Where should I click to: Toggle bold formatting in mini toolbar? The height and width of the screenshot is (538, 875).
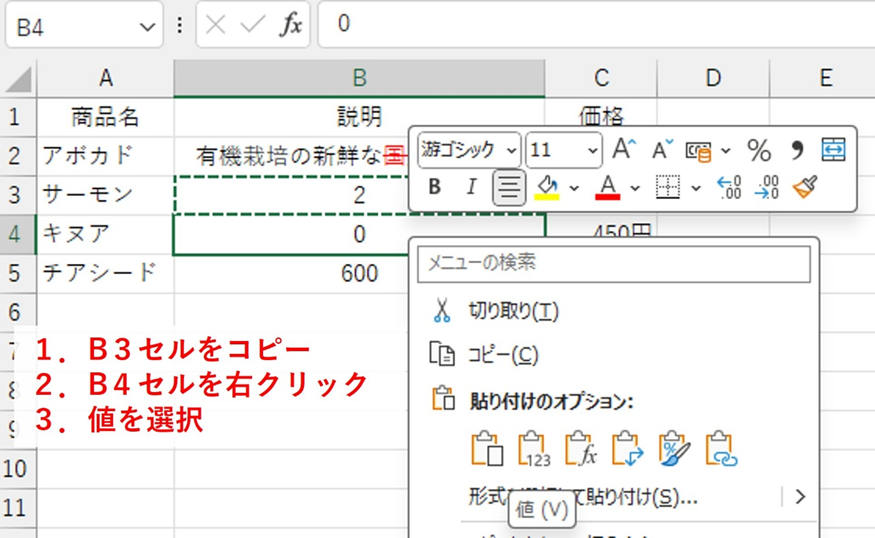pos(435,187)
